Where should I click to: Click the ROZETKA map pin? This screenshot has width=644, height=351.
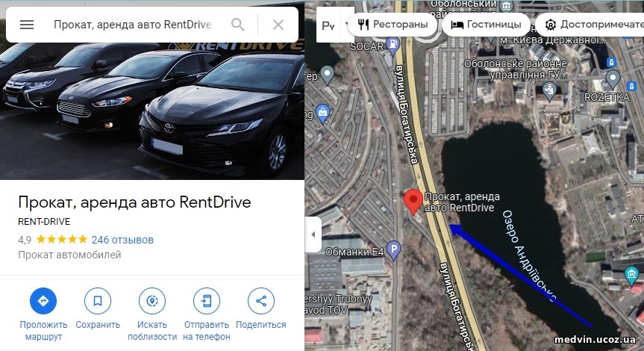(x=613, y=80)
